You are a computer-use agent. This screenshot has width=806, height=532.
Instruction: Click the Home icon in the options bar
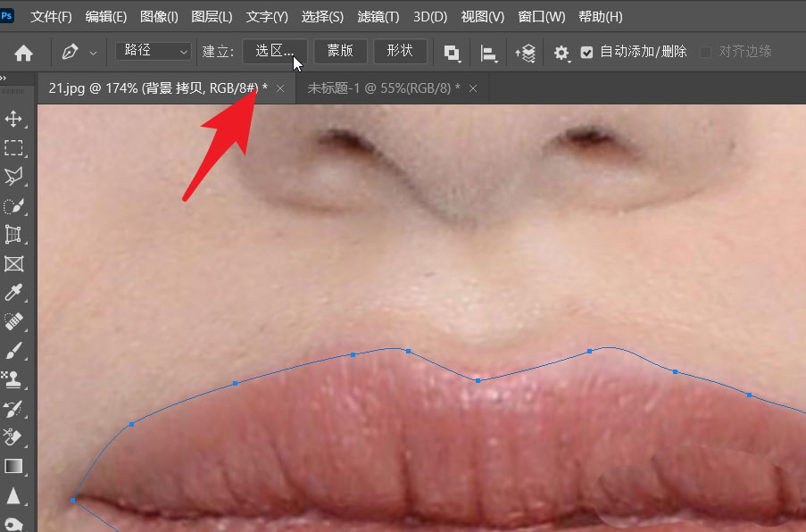pyautogui.click(x=23, y=52)
